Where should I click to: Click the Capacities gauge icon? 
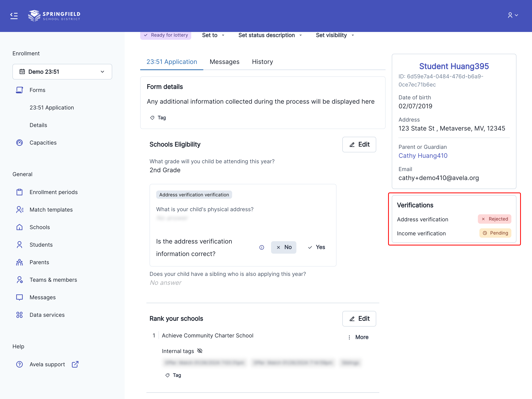[19, 143]
